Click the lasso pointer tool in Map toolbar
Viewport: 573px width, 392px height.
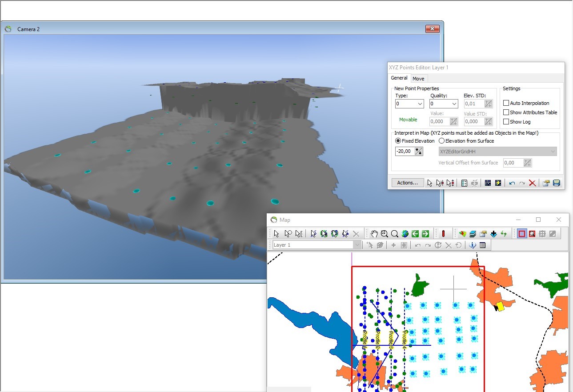[x=288, y=234]
